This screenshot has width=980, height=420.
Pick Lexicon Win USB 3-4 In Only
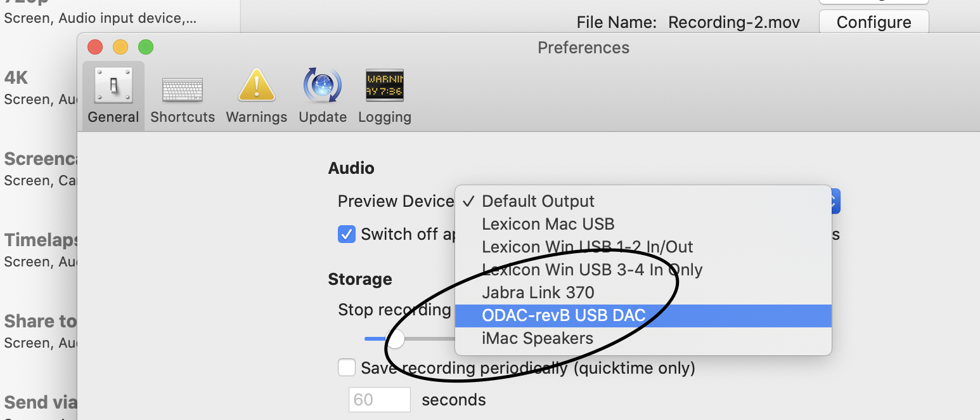tap(591, 270)
